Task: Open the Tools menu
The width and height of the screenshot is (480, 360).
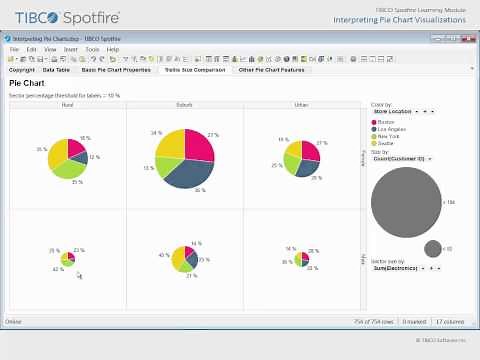Action: pos(92,49)
